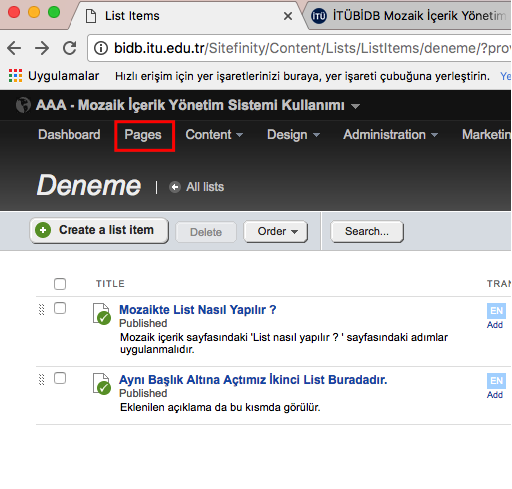Screen dimensions: 512x489
Task: Click description 'Eklenilen açıklama da bu kısmda görülür.'
Action: click(220, 407)
